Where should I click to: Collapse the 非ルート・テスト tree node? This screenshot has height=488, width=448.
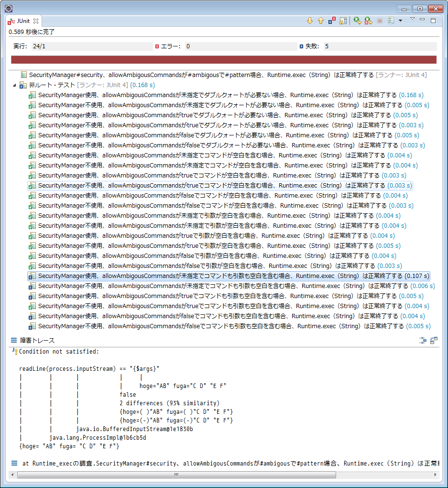click(x=14, y=85)
